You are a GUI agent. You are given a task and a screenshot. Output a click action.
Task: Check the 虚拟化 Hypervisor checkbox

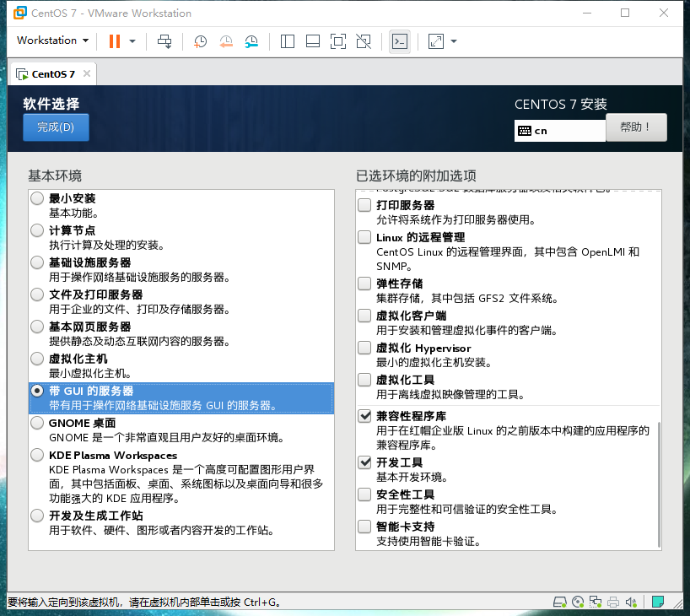pyautogui.click(x=364, y=348)
